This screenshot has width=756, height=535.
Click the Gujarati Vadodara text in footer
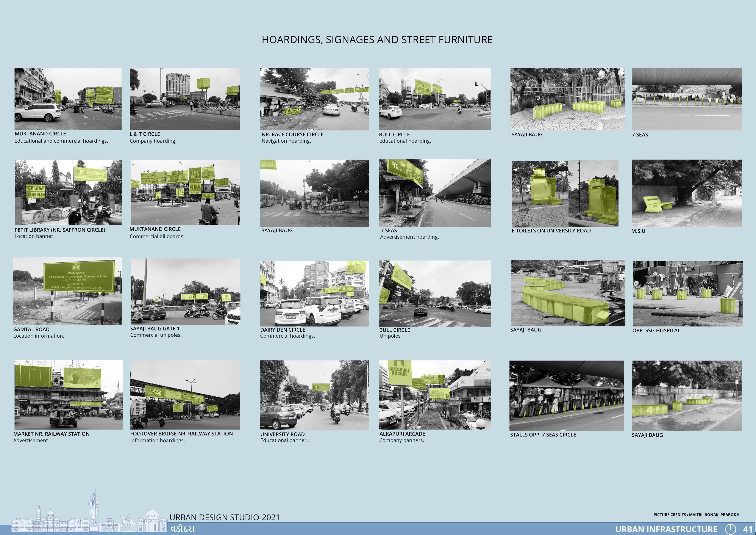(x=183, y=529)
